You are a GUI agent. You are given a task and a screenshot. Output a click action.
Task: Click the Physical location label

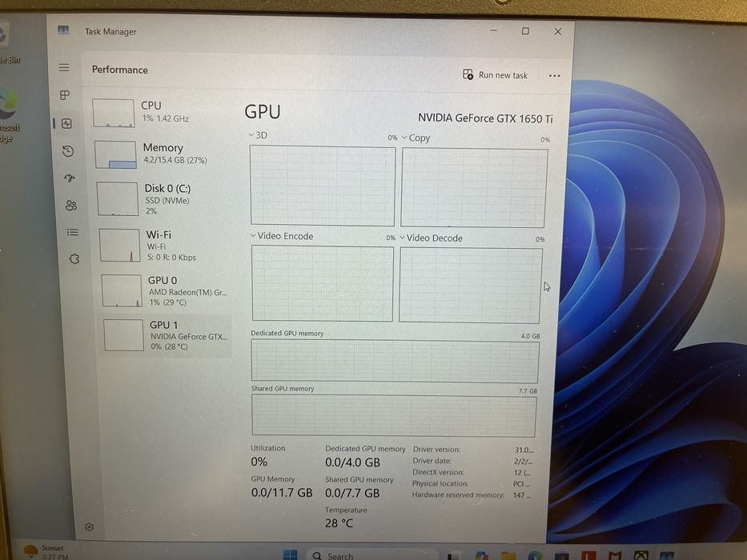pos(440,484)
